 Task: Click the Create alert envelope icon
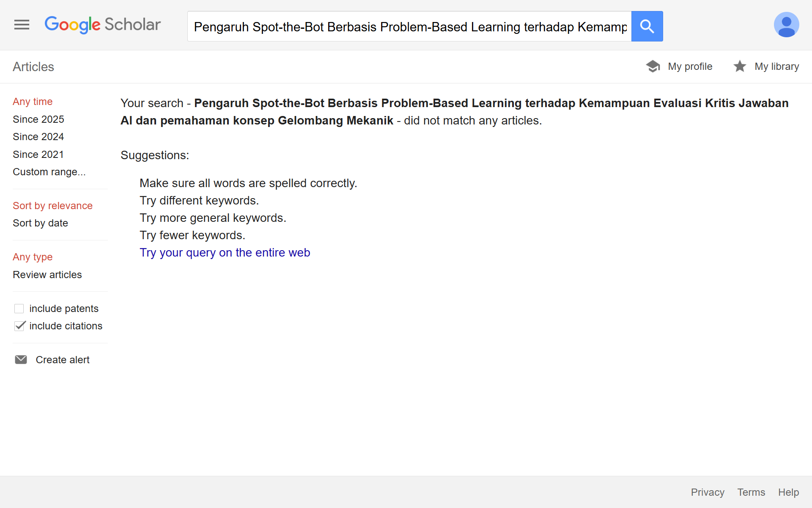[x=21, y=360]
